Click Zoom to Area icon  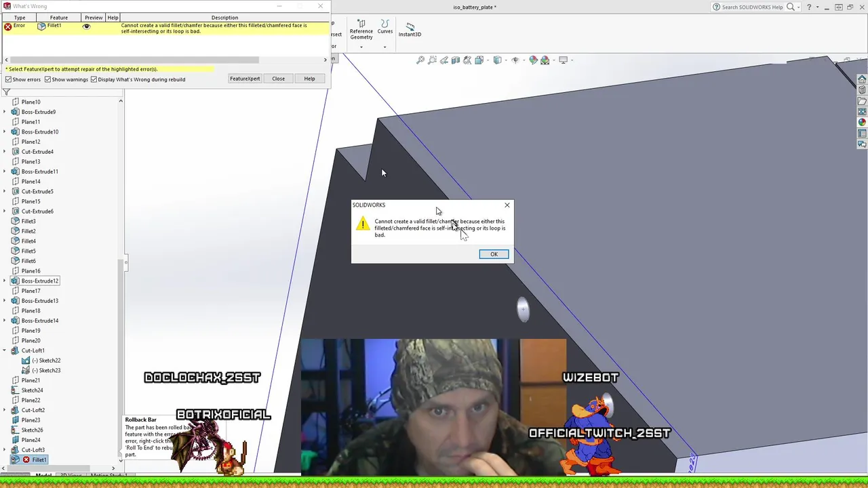click(x=432, y=60)
